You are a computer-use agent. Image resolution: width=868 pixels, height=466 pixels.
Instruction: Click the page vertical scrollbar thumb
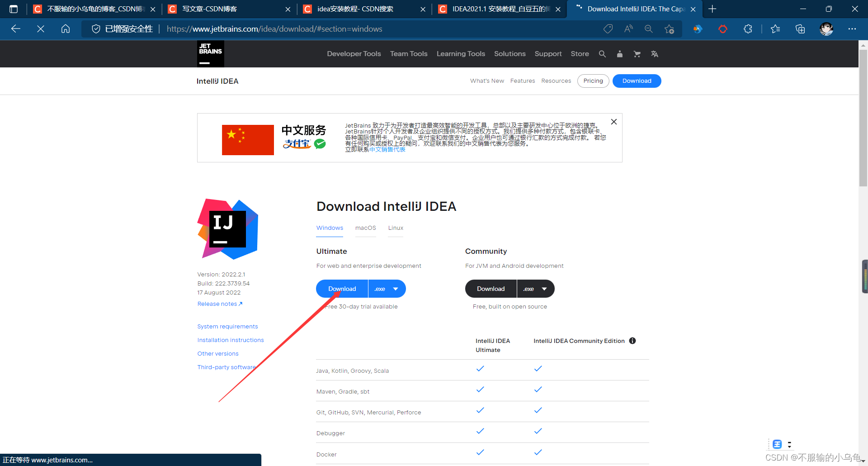[863, 118]
